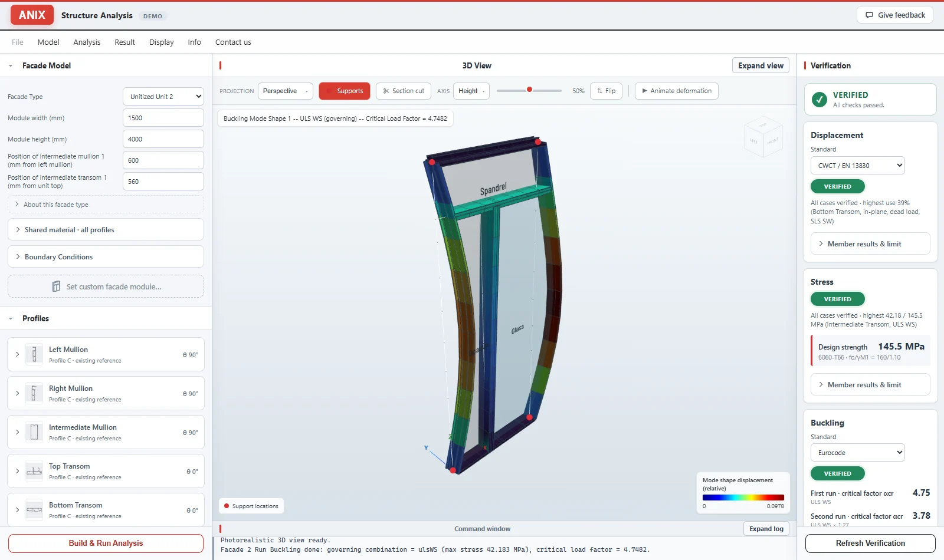This screenshot has width=944, height=560.
Task: Open the Analysis menu
Action: (87, 42)
